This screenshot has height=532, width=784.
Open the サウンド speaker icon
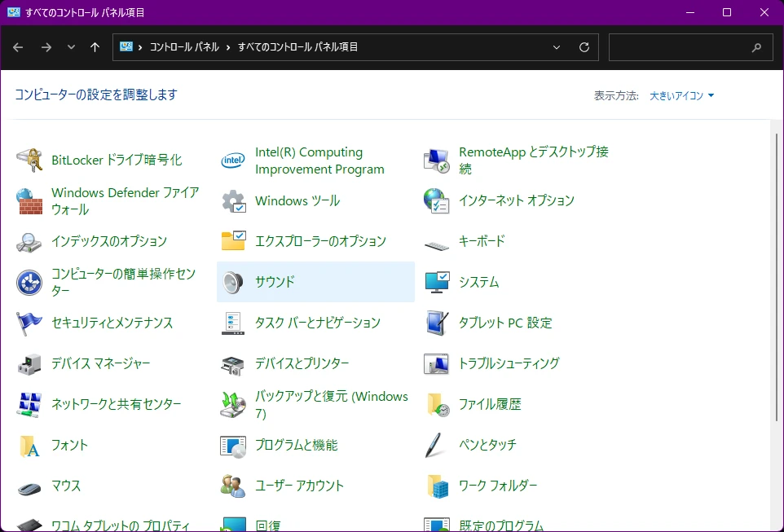tap(234, 282)
